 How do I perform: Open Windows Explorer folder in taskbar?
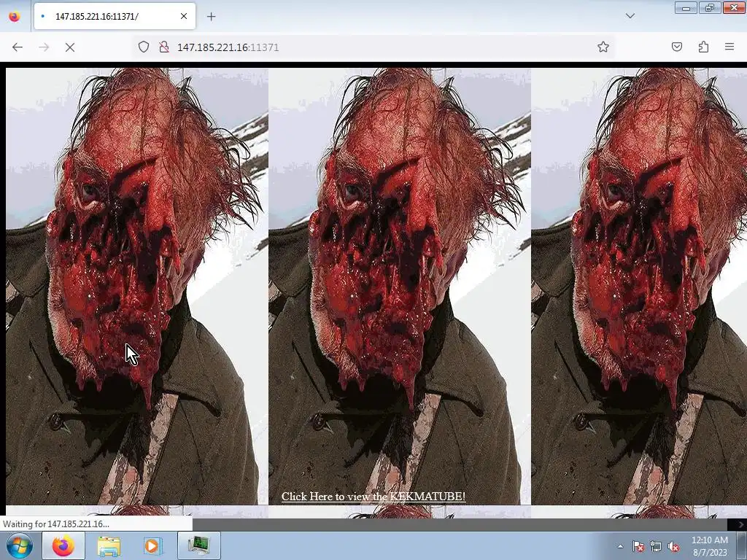coord(109,545)
